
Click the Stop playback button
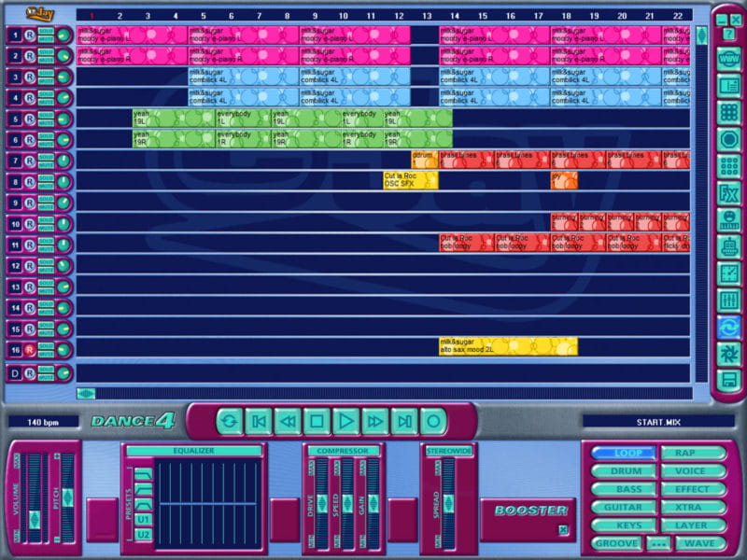[x=317, y=421]
